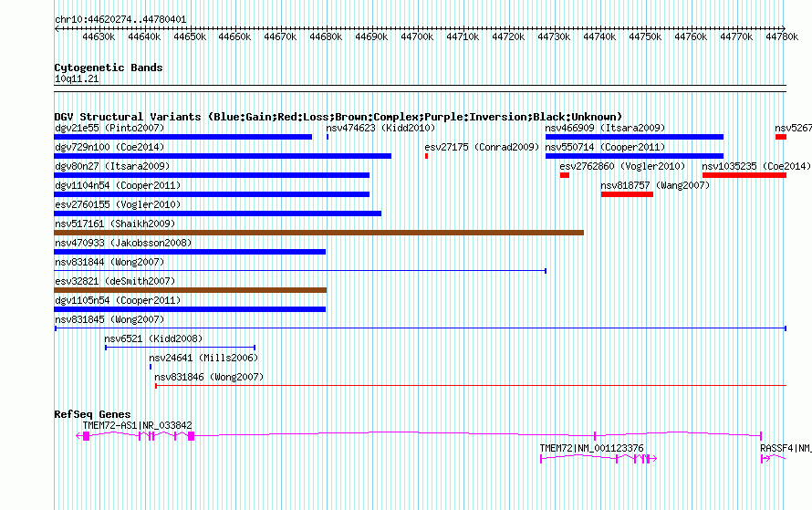812x510 pixels.
Task: Click the DGV Structural Variants track title
Action: pyautogui.click(x=338, y=117)
